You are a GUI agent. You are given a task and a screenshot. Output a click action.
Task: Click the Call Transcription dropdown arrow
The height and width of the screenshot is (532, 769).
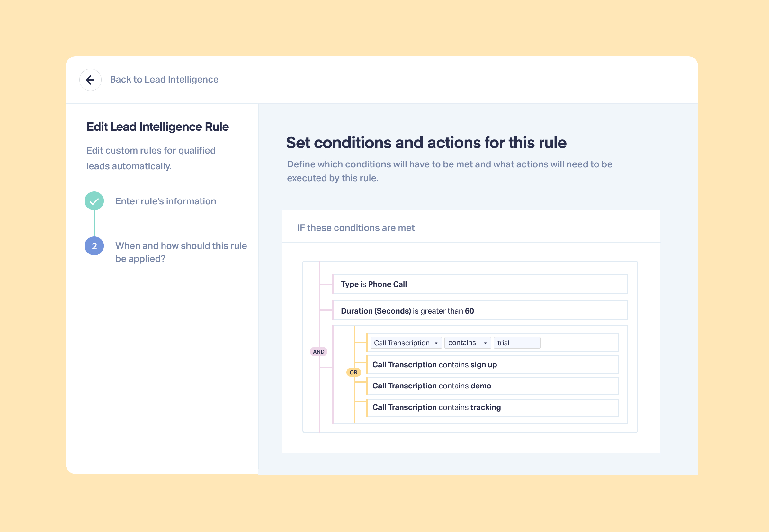point(436,343)
